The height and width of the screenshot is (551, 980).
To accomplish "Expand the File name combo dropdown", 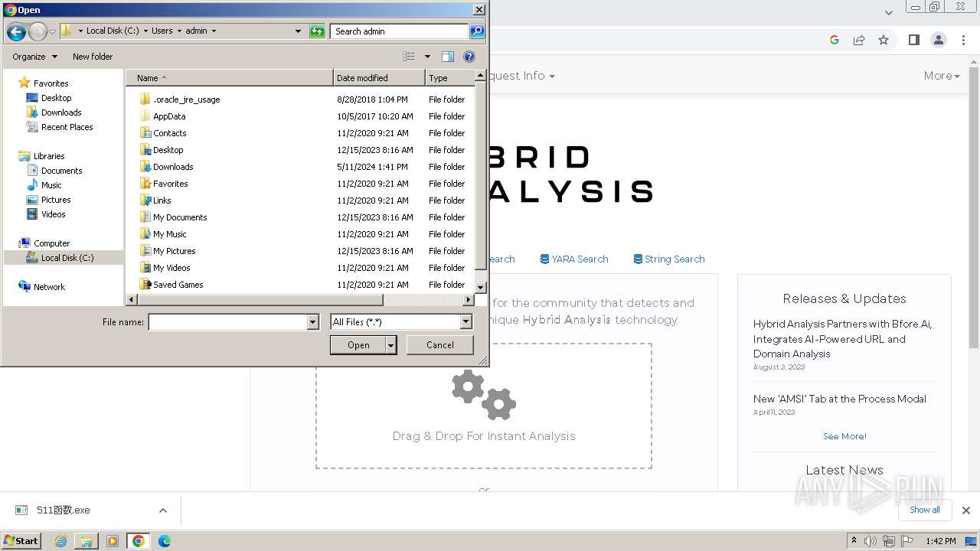I will 312,322.
